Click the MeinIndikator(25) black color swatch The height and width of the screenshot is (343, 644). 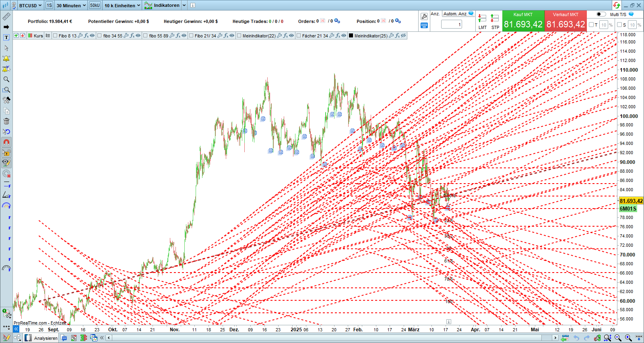351,36
